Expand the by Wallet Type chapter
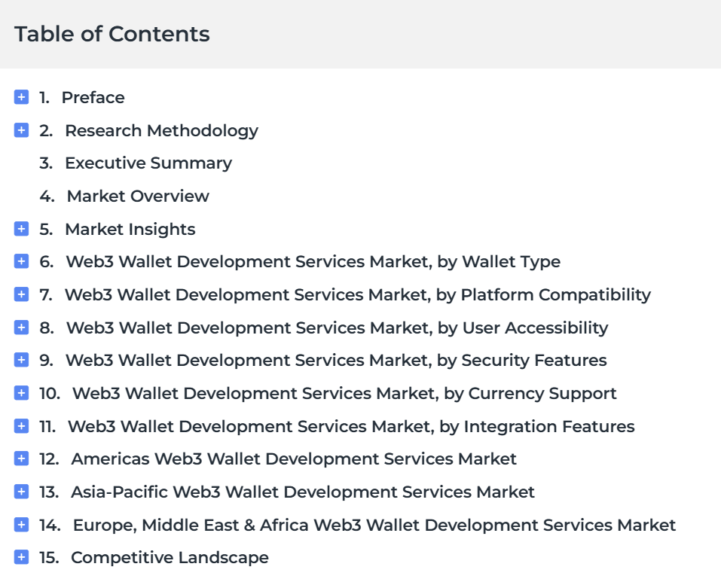This screenshot has height=588, width=721. pyautogui.click(x=21, y=261)
